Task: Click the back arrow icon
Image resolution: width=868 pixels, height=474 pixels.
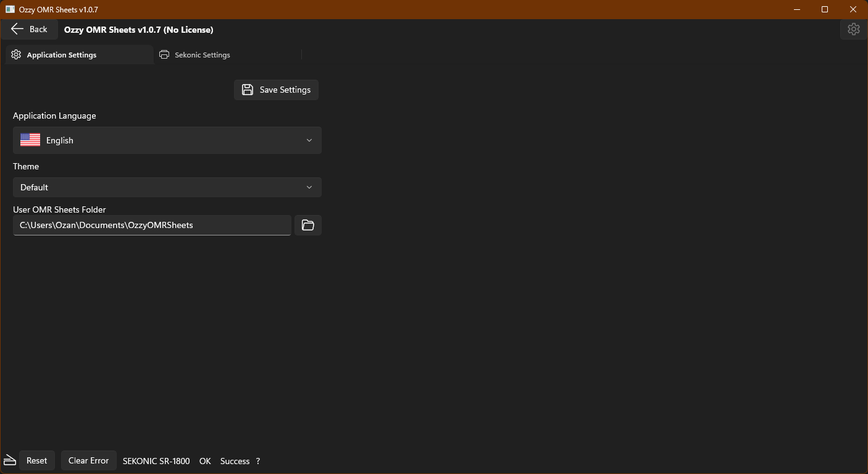Action: (17, 29)
